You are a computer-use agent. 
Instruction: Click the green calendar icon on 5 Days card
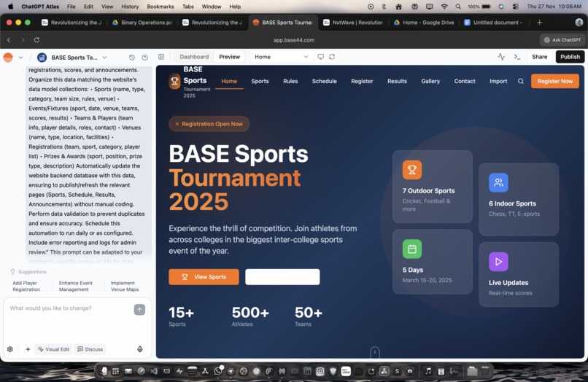(x=411, y=249)
